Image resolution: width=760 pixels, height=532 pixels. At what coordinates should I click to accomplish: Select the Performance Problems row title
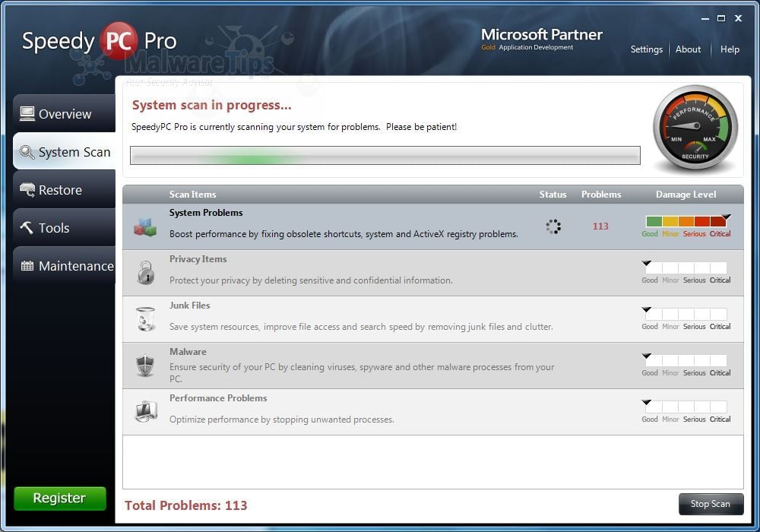pos(218,398)
